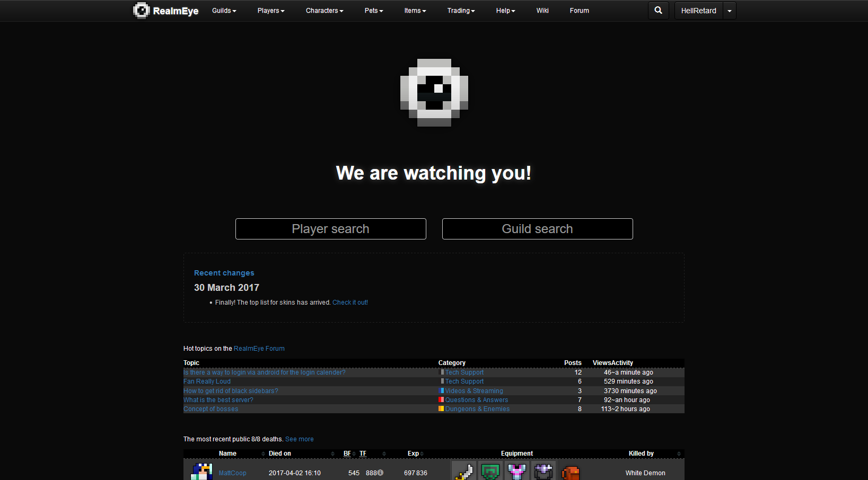Open the Forum page

[x=580, y=11]
